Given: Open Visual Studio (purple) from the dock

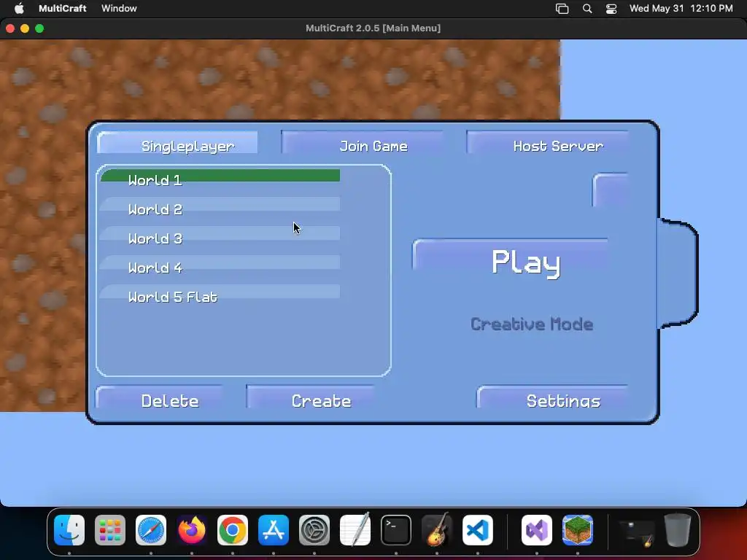Looking at the screenshot, I should click(x=537, y=530).
